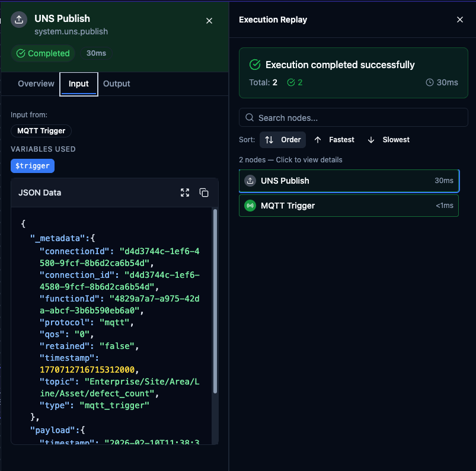Viewport: 476px width, 471px height.
Task: Click the magnifier icon in Search nodes field
Action: coord(249,117)
